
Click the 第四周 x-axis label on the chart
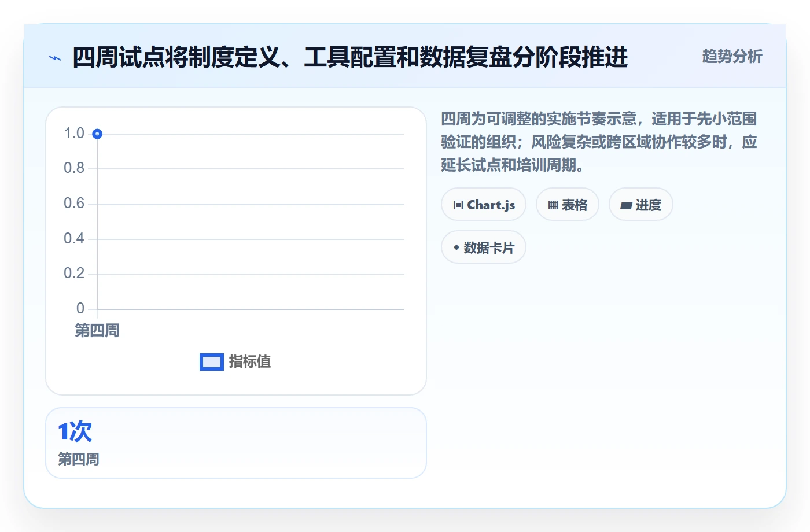tap(97, 330)
